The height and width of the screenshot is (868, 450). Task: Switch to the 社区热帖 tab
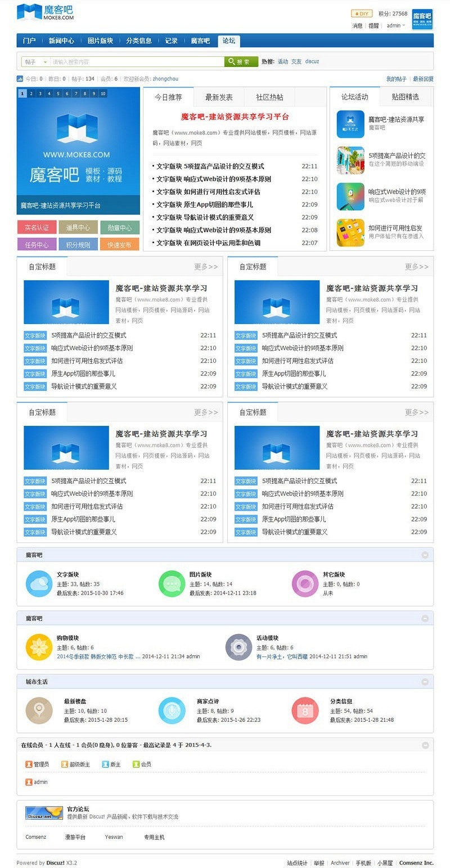[270, 97]
